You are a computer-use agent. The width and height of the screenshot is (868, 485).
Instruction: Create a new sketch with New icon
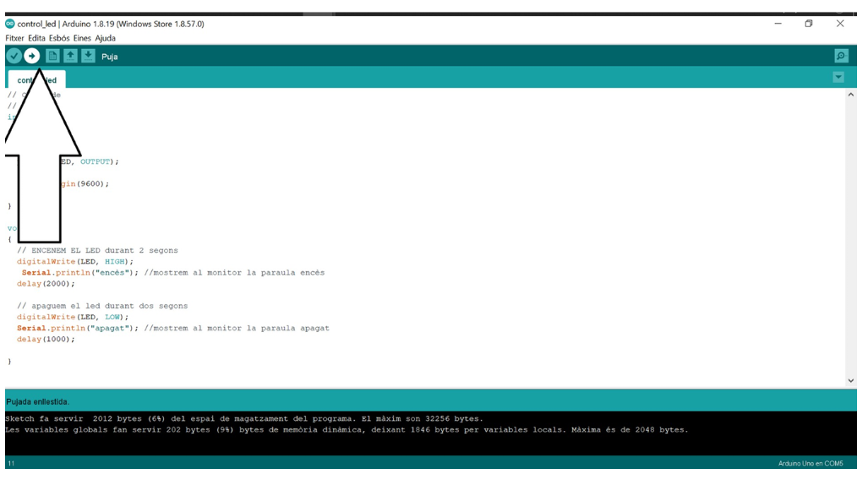(x=52, y=56)
